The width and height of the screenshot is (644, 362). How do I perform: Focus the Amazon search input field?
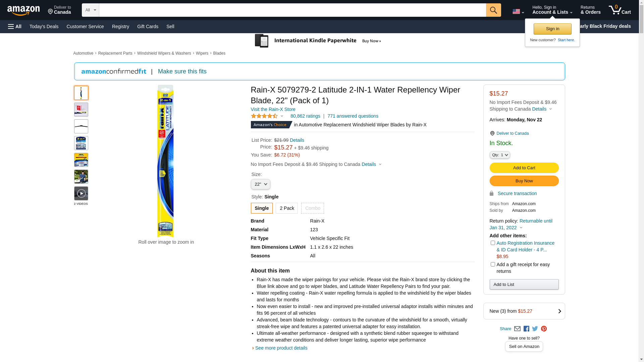[x=292, y=10]
